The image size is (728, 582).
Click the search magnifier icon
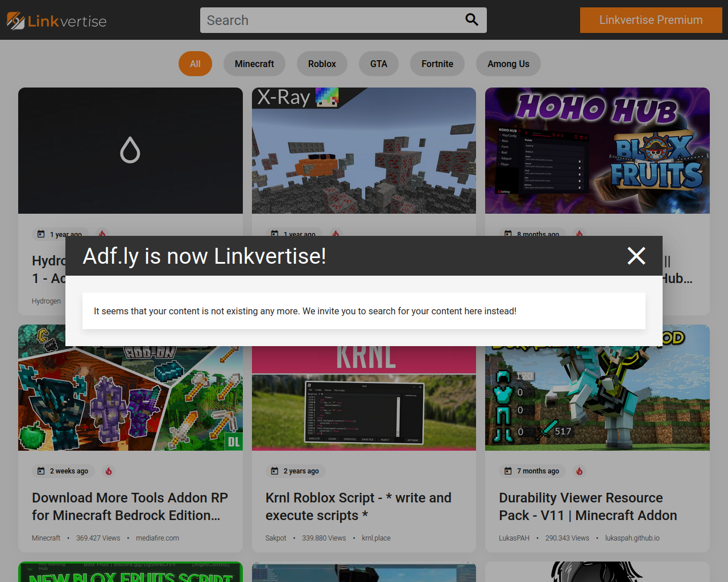pyautogui.click(x=471, y=20)
